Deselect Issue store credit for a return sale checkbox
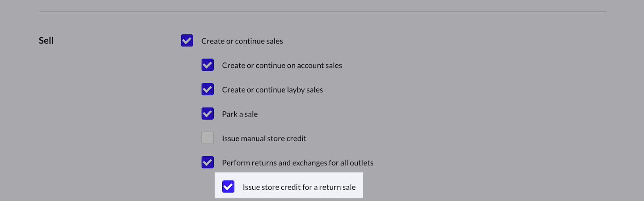Screen dimensions: 644x201 228,187
